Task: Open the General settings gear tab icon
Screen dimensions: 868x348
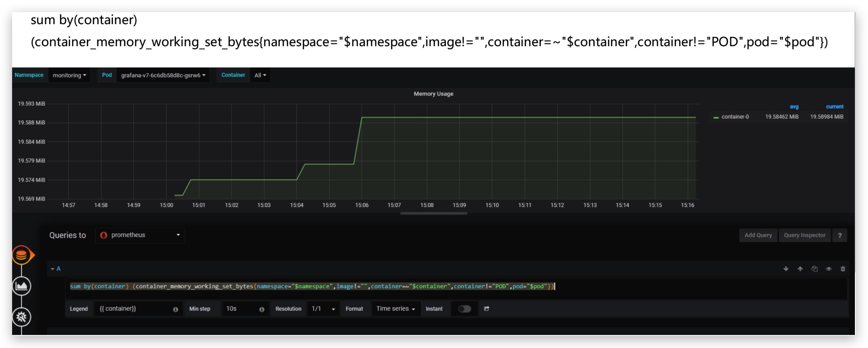Action: (22, 317)
